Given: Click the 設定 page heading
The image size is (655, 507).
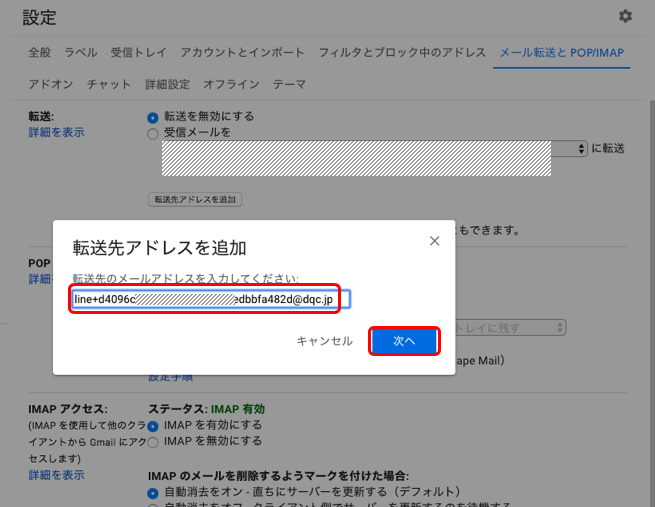Looking at the screenshot, I should [x=39, y=18].
